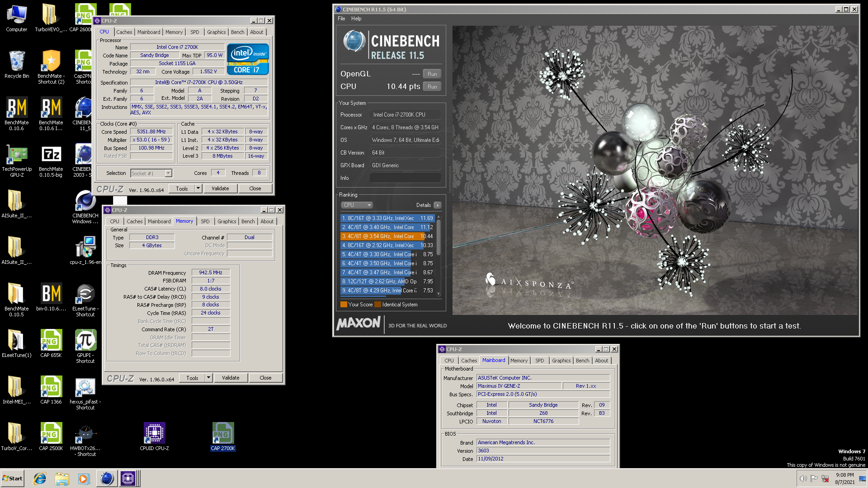Switch to Memory tab in Mainboard CPU-Z window
Screen dimensions: 868x488
519,361
